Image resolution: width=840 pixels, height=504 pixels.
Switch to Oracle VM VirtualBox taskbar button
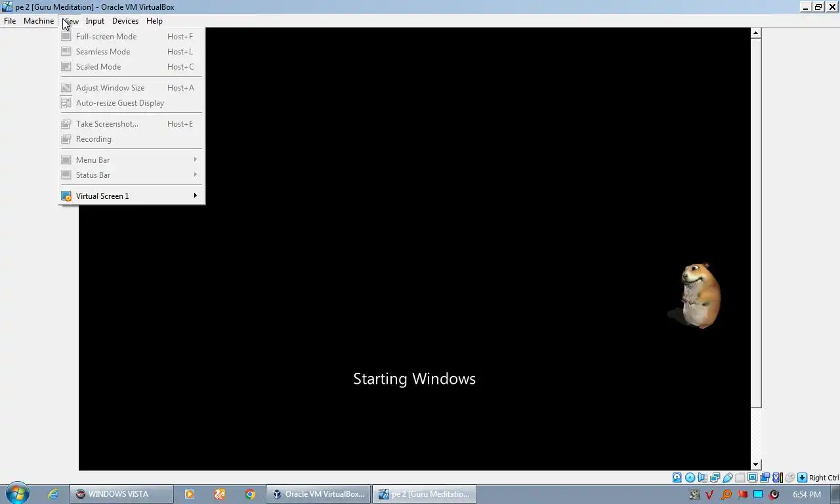click(x=318, y=494)
